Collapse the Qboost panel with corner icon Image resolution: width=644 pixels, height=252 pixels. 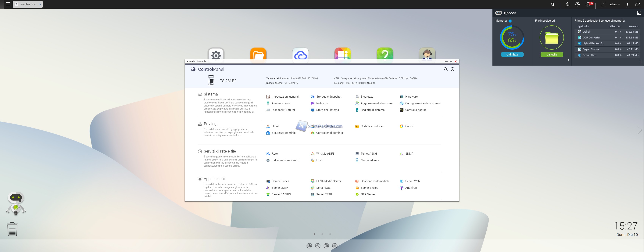click(x=639, y=13)
